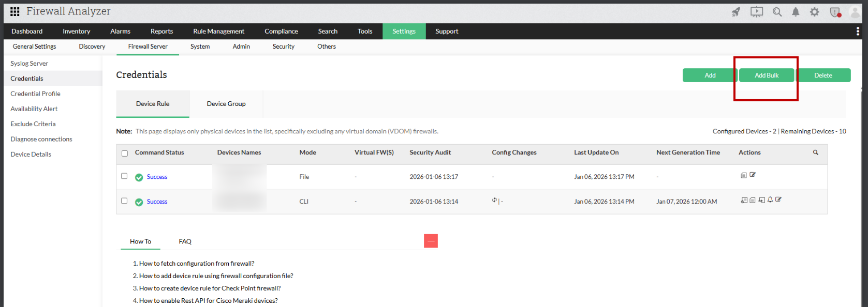
Task: Open the three-dot menu on navigation bar
Action: pyautogui.click(x=858, y=32)
